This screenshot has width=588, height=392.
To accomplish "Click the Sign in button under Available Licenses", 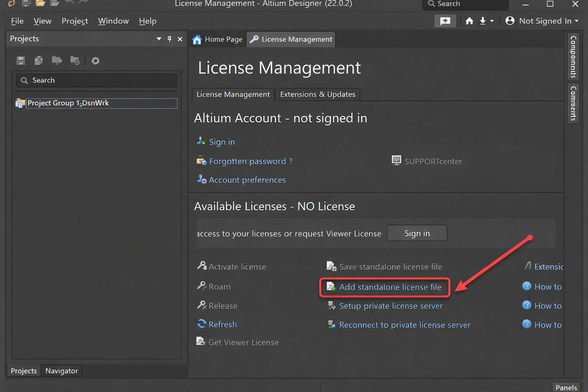I will [x=417, y=233].
